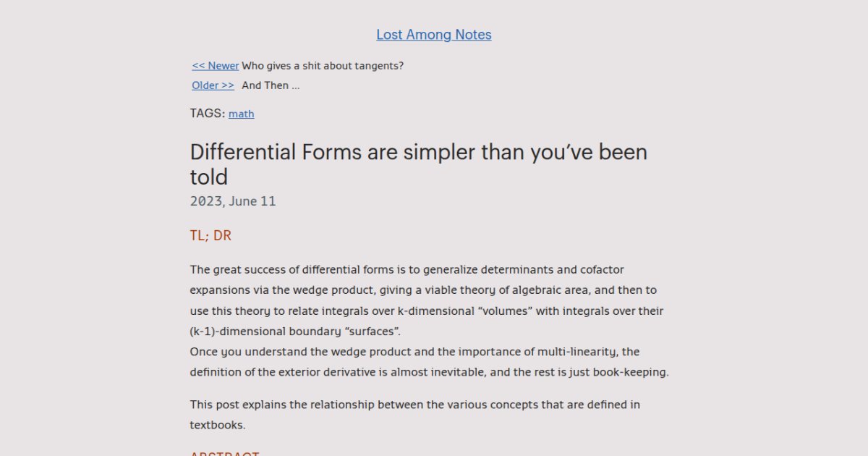Click the TL; DR section heading
Image resolution: width=868 pixels, height=456 pixels.
coord(210,236)
